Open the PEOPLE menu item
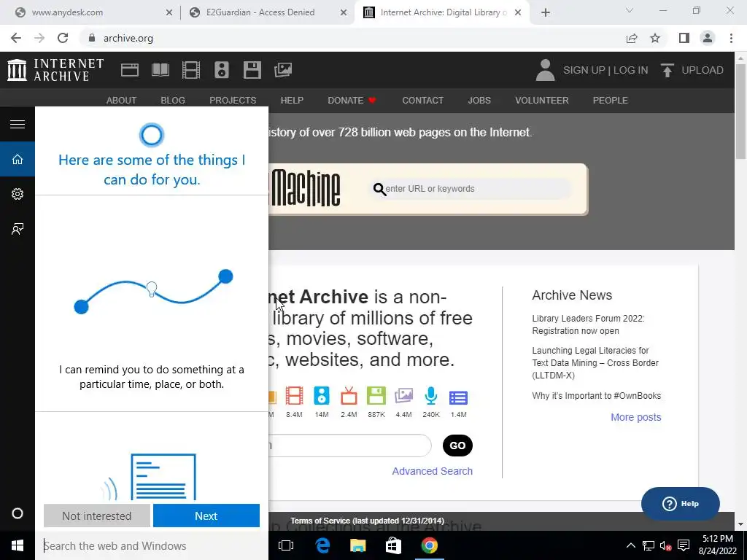Screen dimensions: 747x560 click(x=611, y=101)
